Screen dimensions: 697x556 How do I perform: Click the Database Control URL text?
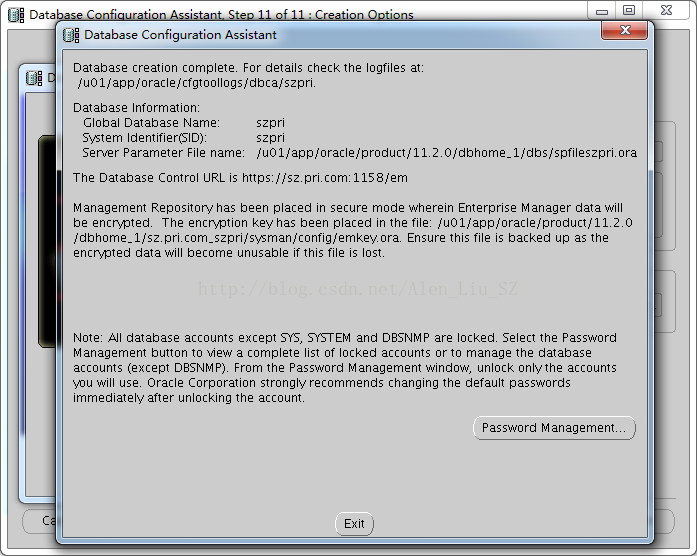tap(240, 178)
